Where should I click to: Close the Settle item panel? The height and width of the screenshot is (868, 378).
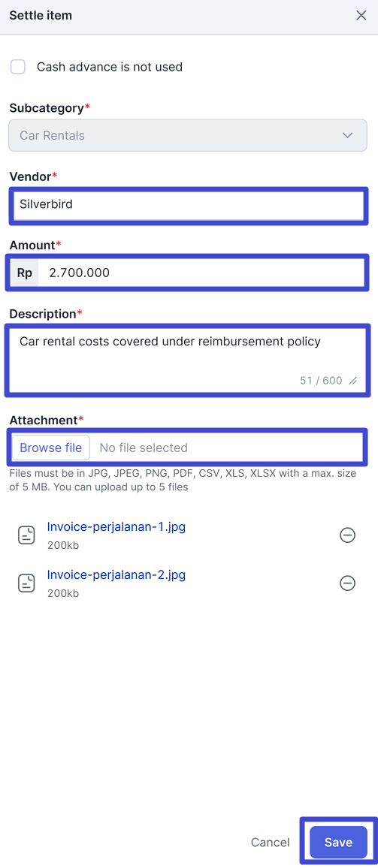click(361, 16)
